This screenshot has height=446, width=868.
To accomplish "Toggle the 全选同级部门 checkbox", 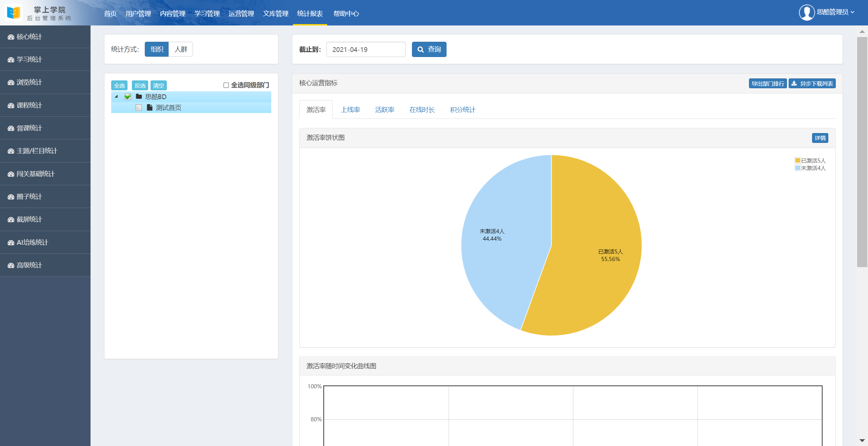I will tap(226, 85).
